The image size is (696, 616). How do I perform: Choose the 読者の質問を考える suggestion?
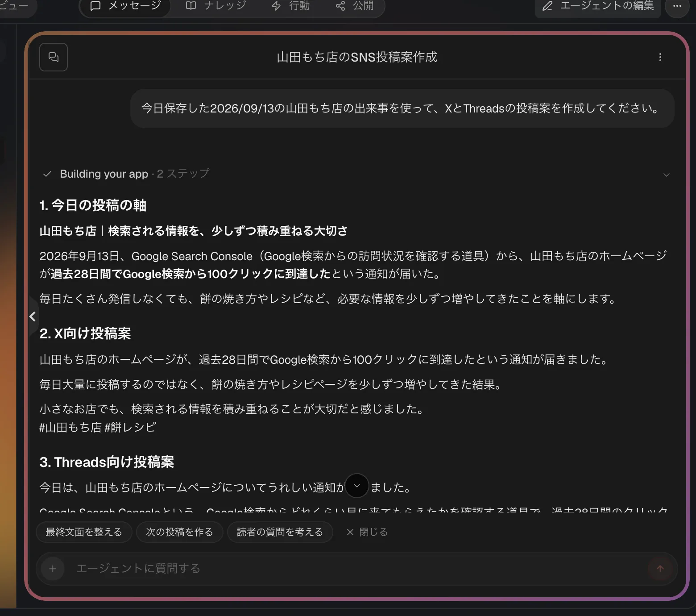point(280,532)
